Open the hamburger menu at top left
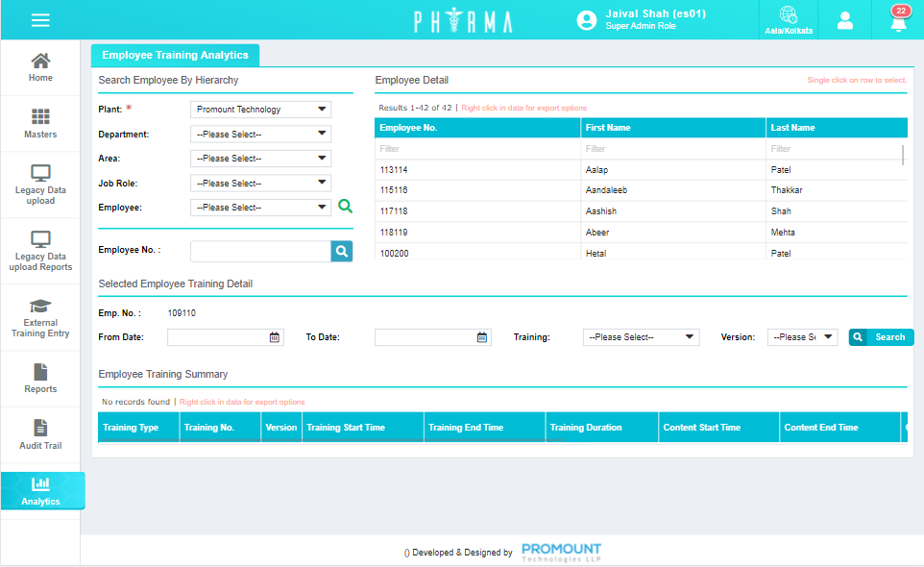The image size is (924, 567). [40, 20]
